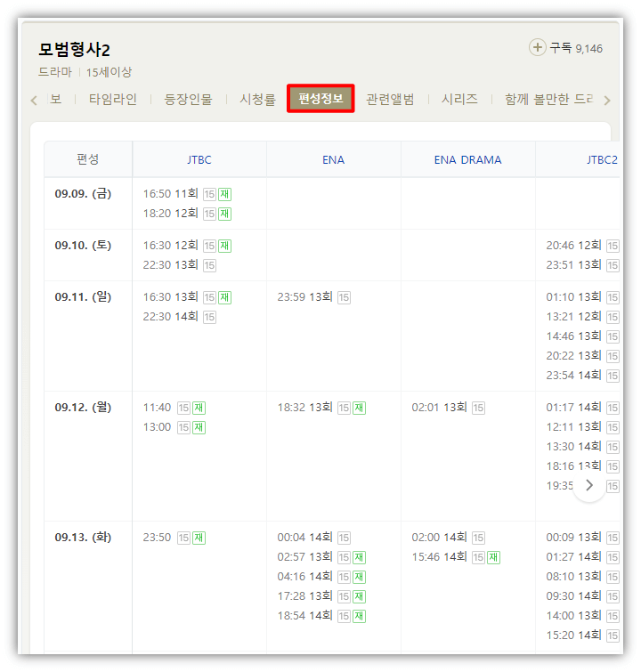The image size is (641, 672).
Task: Open the 등장인물 tab
Action: [188, 99]
